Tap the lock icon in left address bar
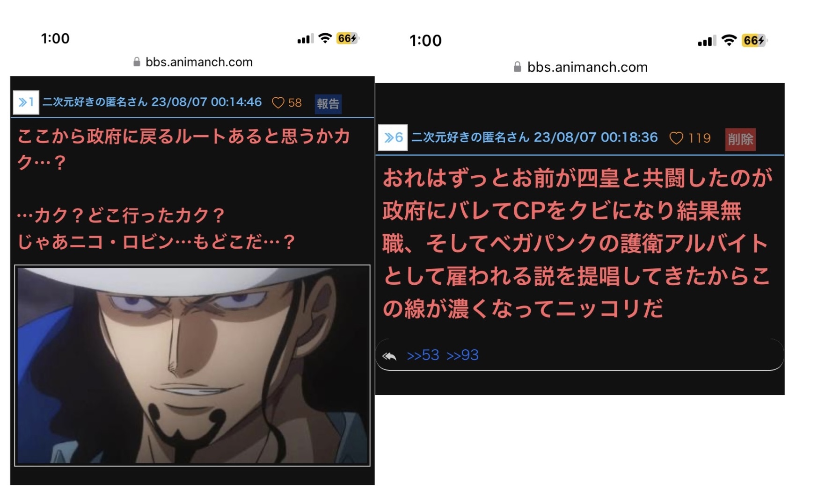 [137, 62]
